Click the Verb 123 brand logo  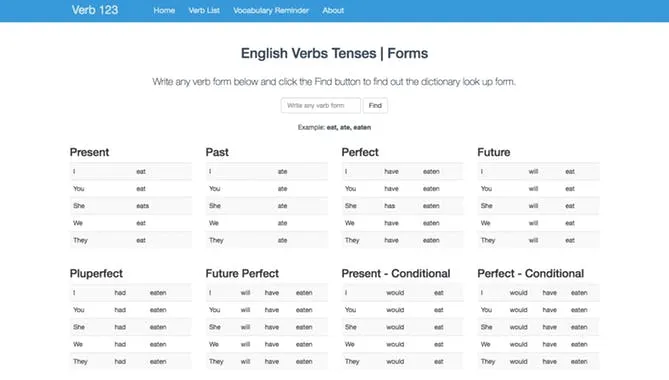pos(95,10)
